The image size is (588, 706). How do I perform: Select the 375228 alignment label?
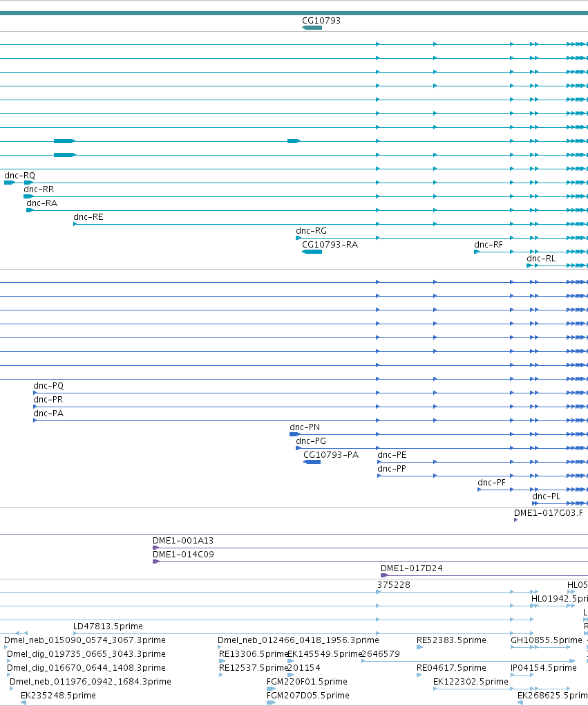394,585
